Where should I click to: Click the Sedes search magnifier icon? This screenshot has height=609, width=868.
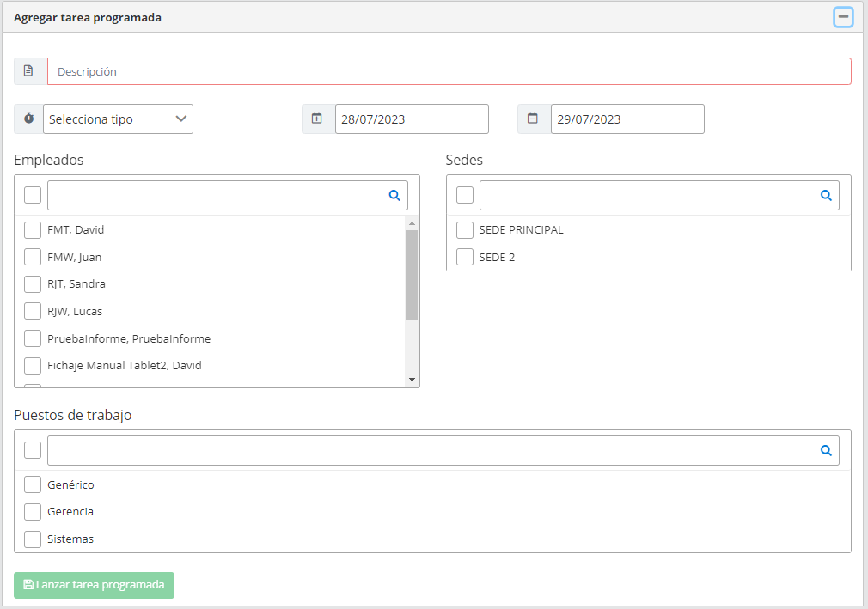(826, 196)
